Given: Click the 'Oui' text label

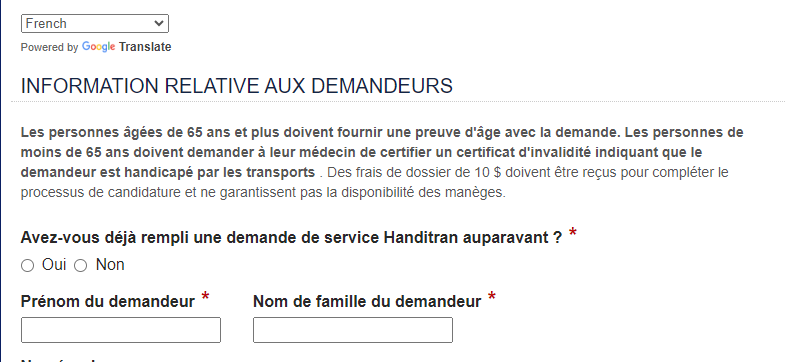Looking at the screenshot, I should 54,265.
